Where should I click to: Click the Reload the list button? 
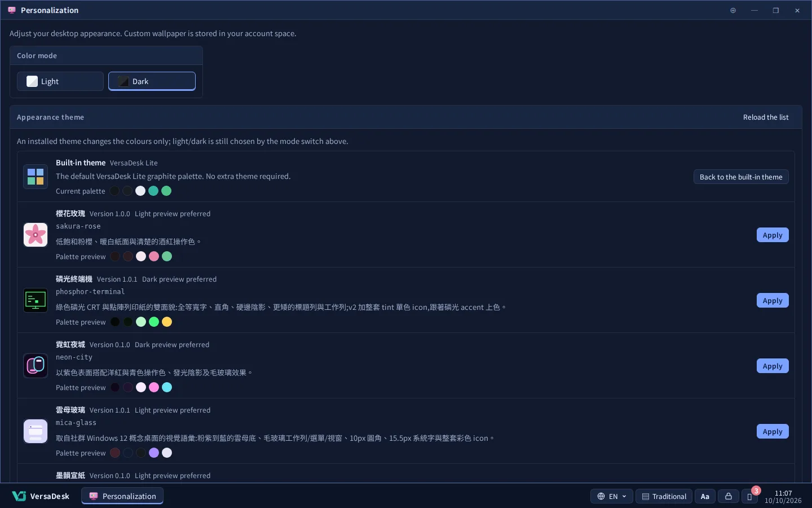[x=766, y=117]
